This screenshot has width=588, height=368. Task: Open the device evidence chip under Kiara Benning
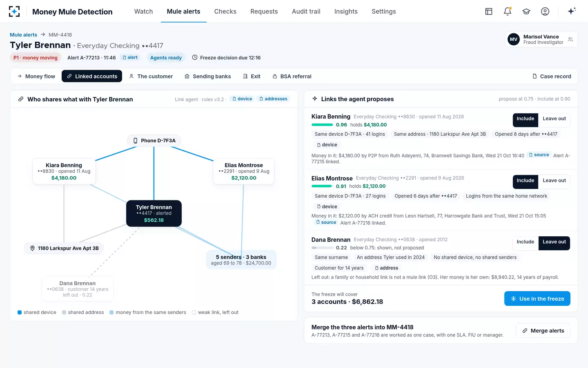(327, 145)
